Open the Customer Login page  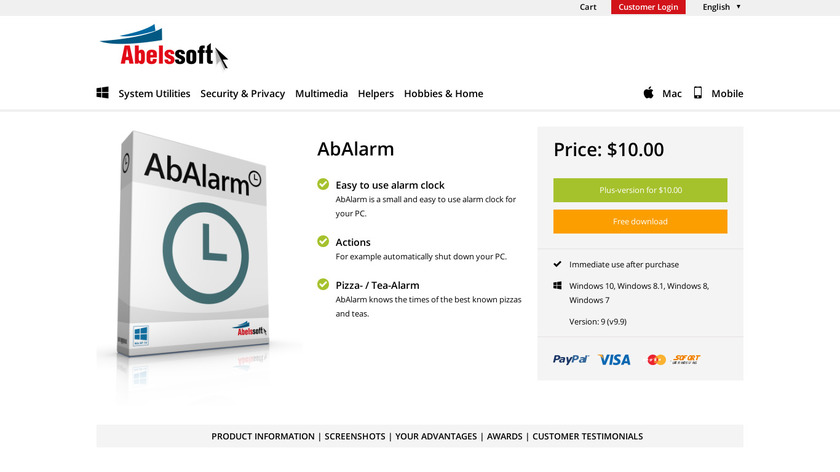pos(648,7)
